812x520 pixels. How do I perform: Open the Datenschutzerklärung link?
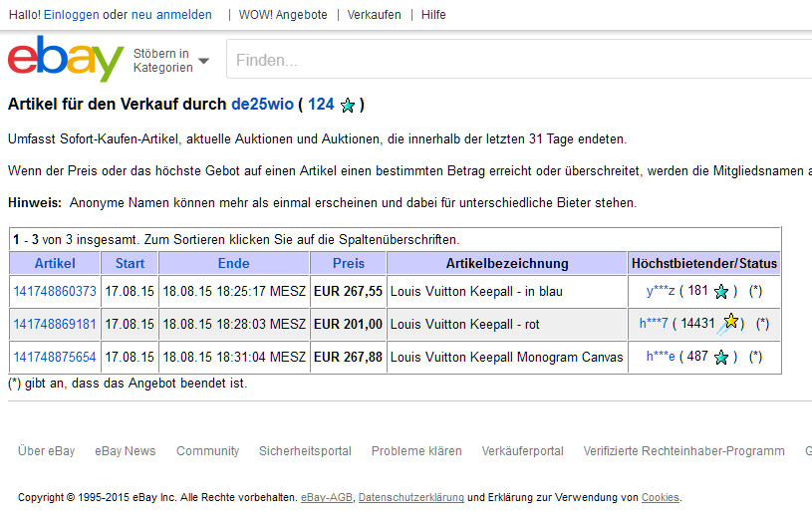point(411,497)
